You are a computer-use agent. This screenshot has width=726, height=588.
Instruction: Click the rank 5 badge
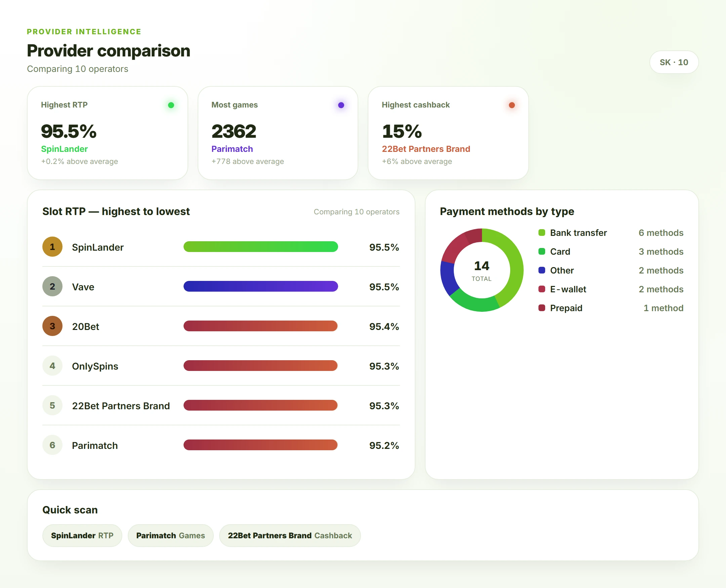pyautogui.click(x=52, y=406)
